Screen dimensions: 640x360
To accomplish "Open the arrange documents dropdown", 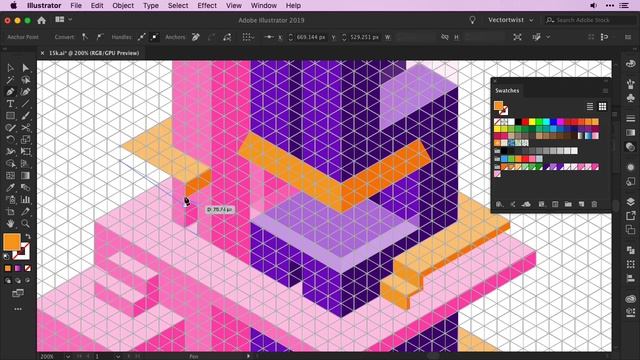I will click(x=63, y=20).
